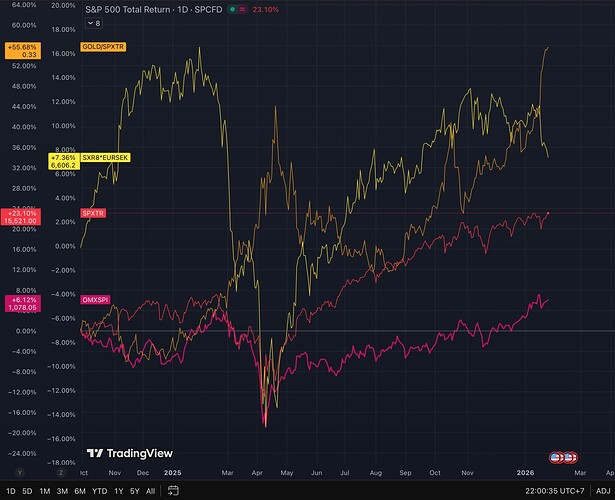
Task: Click the Dec label on time axis
Action: (x=143, y=473)
